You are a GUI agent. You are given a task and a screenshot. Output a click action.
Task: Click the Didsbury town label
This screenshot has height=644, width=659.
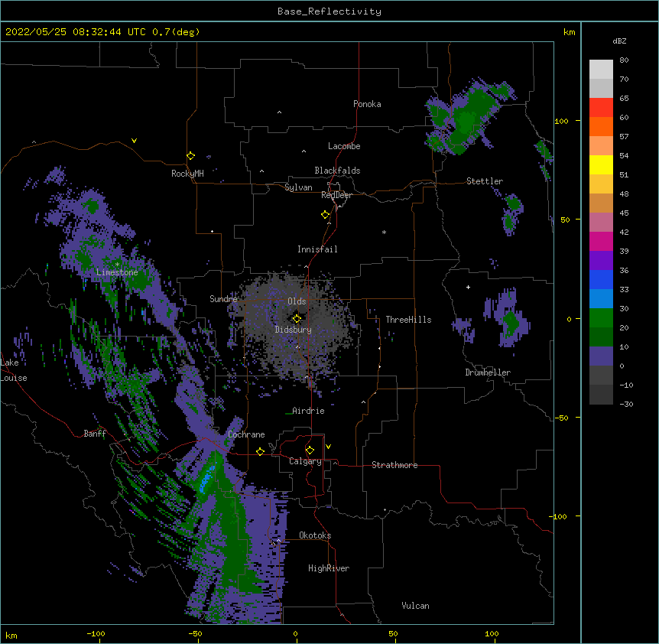(293, 330)
